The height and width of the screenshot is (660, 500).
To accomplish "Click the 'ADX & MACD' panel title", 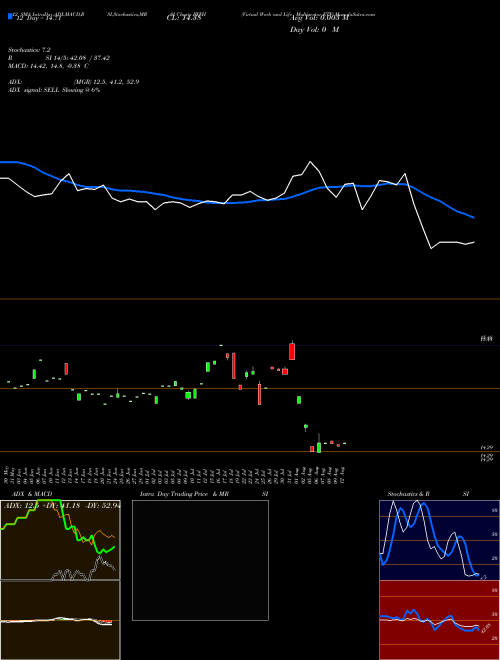I will (32, 494).
